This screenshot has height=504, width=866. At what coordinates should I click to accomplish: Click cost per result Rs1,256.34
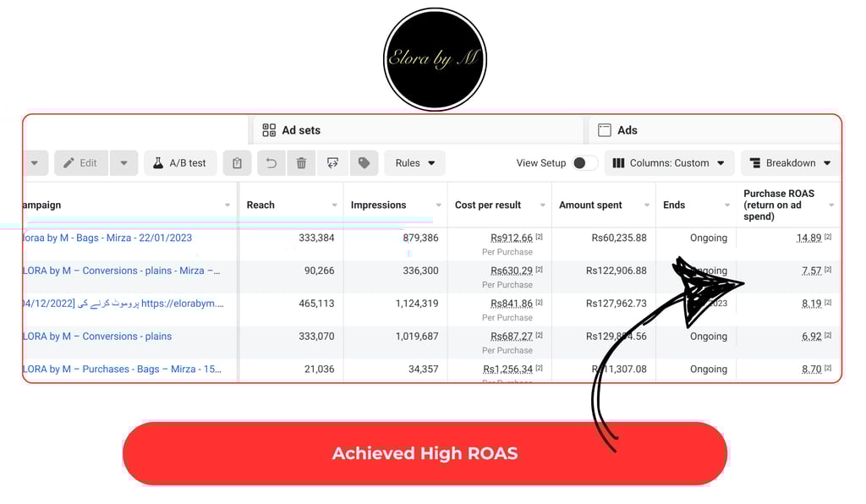507,369
